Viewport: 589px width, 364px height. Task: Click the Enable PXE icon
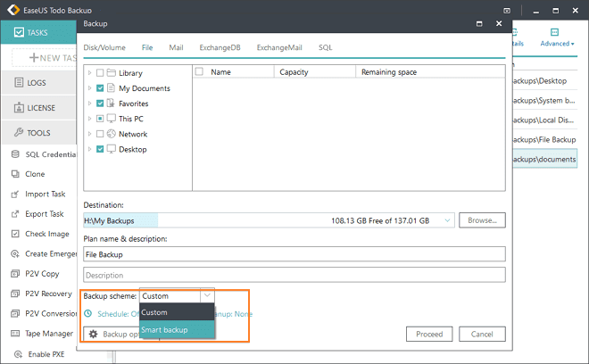[18, 354]
